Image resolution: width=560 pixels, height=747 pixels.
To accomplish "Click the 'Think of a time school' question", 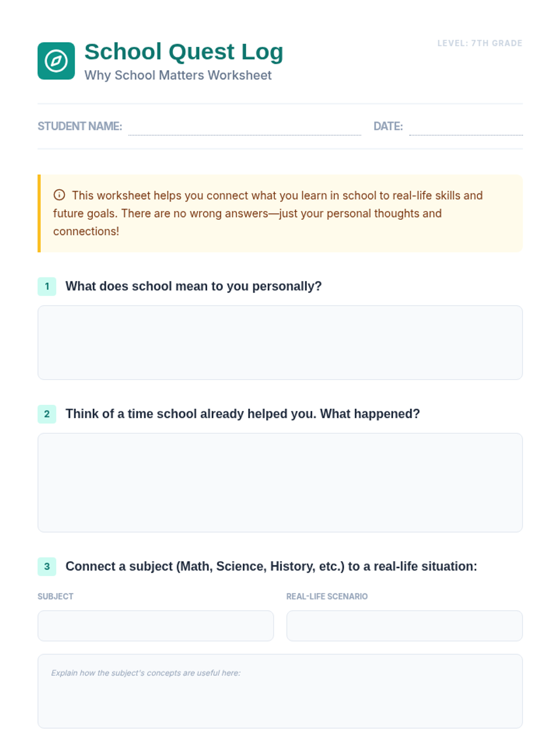I will pyautogui.click(x=242, y=414).
